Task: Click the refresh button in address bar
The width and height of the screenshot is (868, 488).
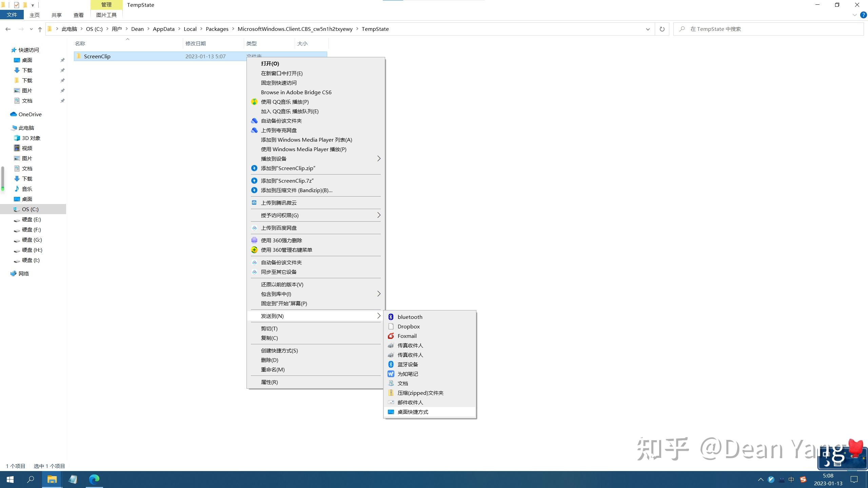Action: click(x=662, y=29)
